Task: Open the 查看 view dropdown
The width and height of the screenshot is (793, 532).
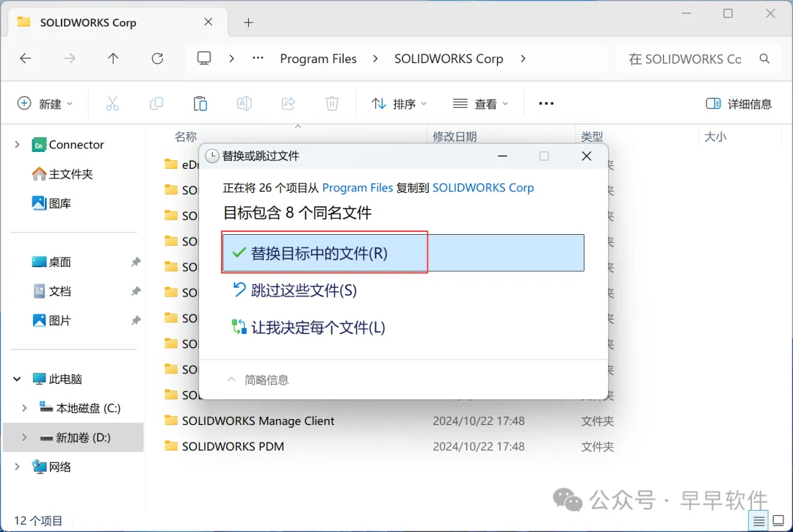Action: 480,103
